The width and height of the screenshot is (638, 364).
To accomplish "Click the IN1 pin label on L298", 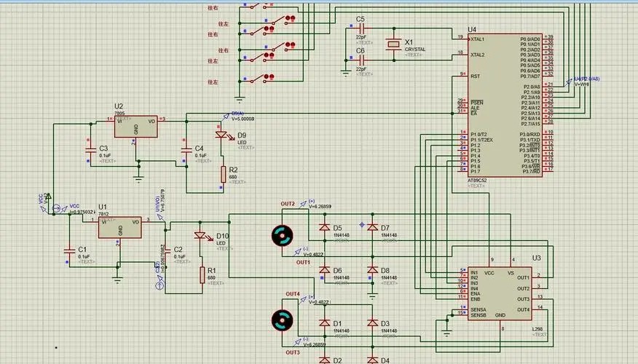I will coord(474,272).
